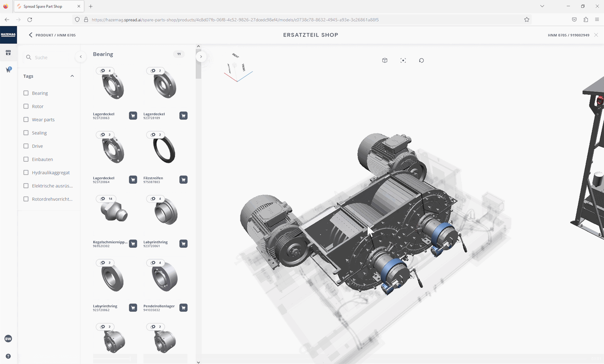Click scrollbar down arrow of parts list

tap(198, 362)
